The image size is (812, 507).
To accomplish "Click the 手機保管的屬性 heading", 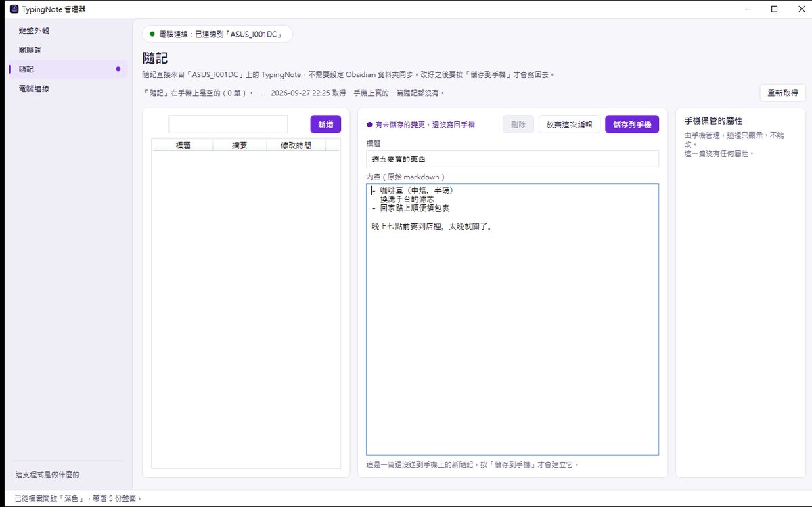I will (713, 120).
